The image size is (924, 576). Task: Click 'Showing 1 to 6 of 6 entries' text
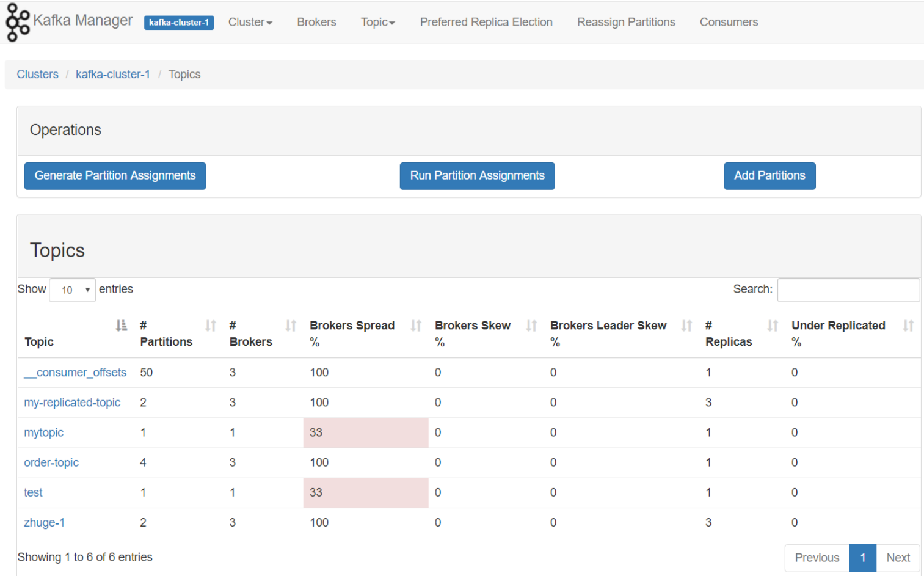85,557
